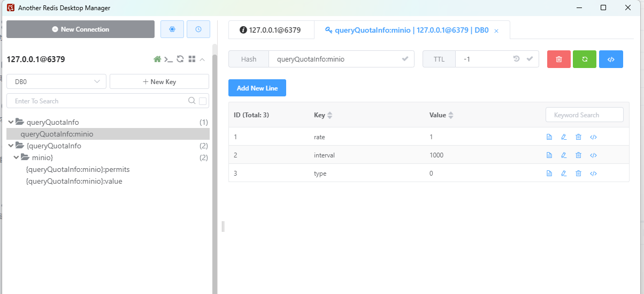Image resolution: width=644 pixels, height=294 pixels.
Task: Open the DB0 database dropdown
Action: 57,81
